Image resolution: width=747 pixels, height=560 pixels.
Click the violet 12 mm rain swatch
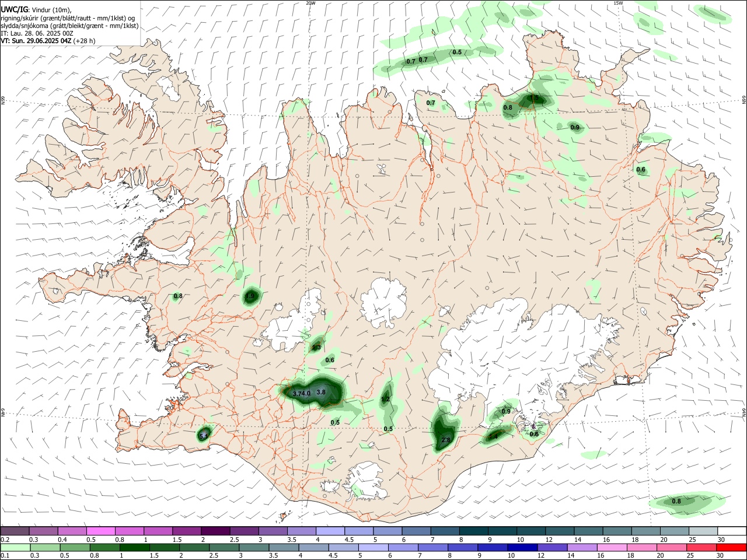pyautogui.click(x=553, y=547)
